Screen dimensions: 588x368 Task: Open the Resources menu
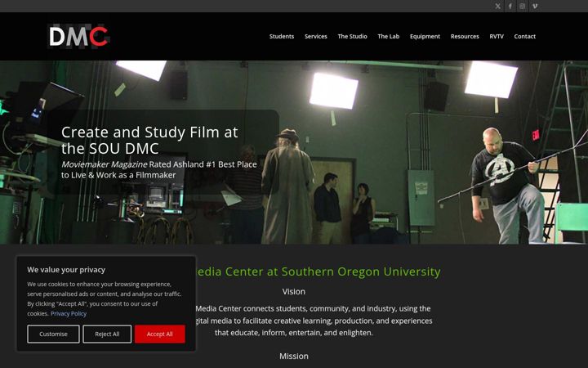[x=465, y=37]
